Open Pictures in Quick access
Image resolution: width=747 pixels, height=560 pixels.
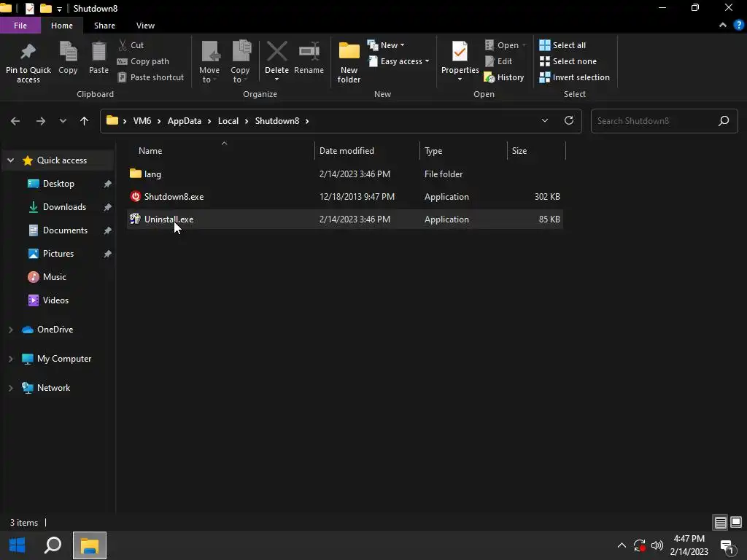pyautogui.click(x=58, y=254)
